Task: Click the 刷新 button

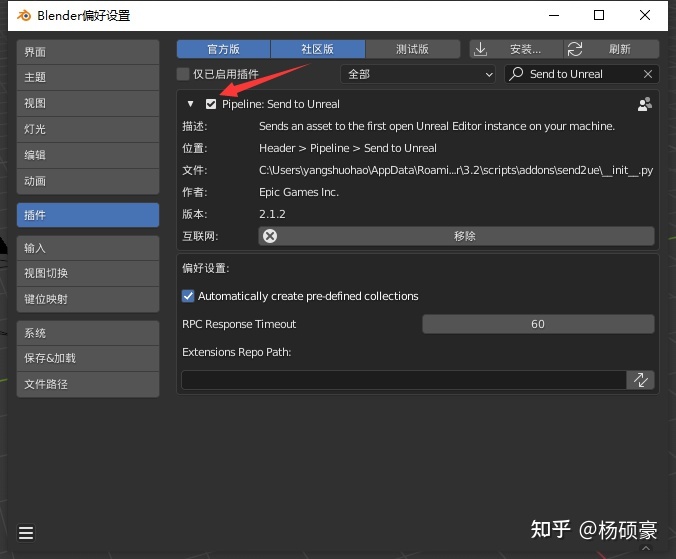Action: pos(612,49)
